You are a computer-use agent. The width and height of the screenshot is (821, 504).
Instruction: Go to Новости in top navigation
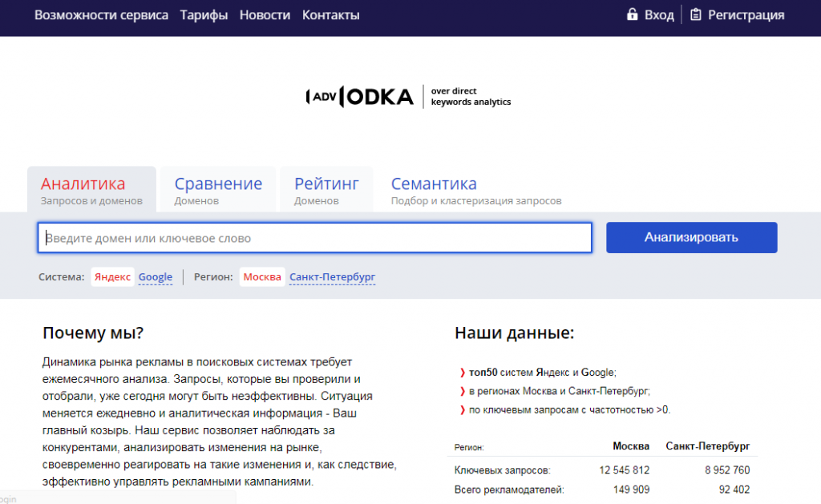coord(265,14)
